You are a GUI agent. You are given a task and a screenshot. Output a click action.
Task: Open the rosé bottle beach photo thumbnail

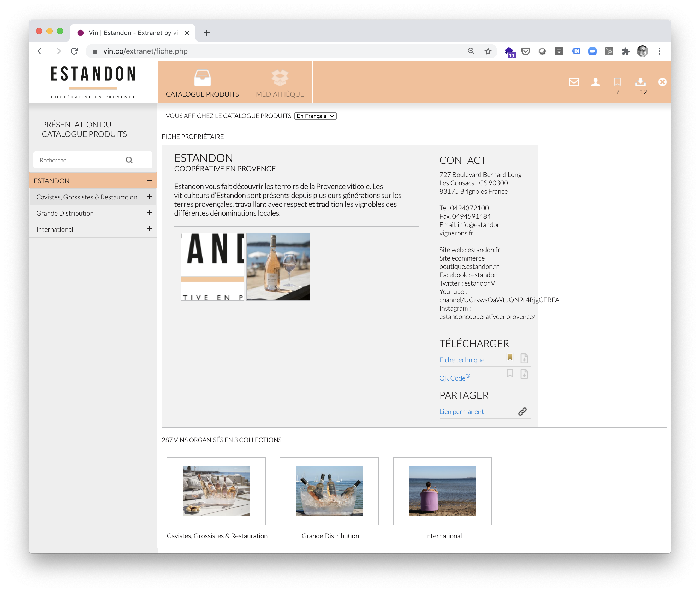click(278, 267)
